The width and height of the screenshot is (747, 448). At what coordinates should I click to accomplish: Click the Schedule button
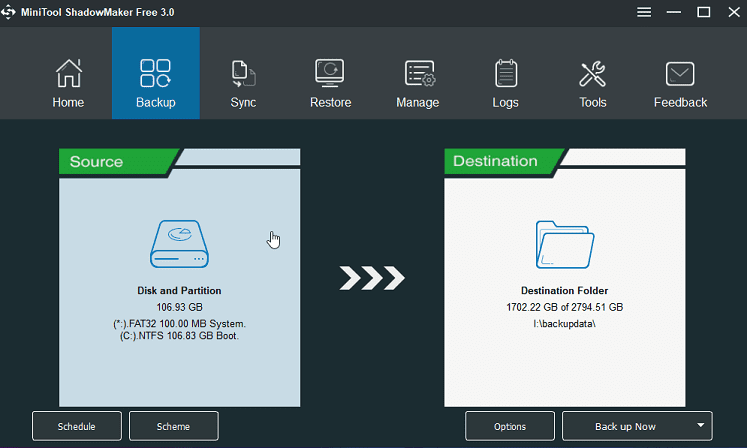tap(77, 426)
